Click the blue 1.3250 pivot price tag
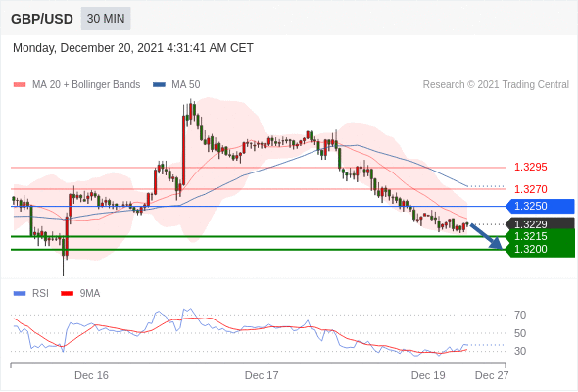 click(x=541, y=206)
